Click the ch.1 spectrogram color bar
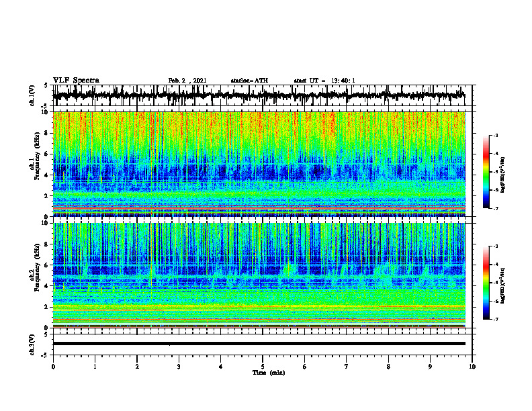The image size is (532, 411). [486, 172]
